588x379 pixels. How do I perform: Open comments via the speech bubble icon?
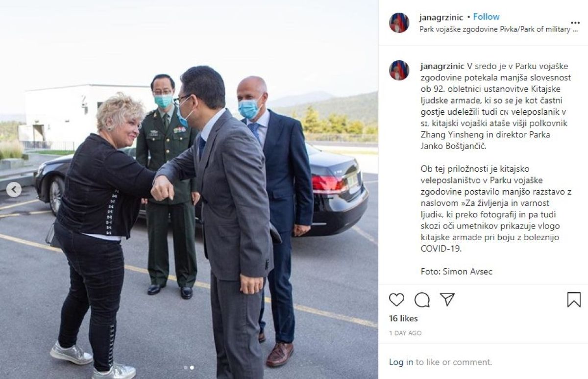click(x=422, y=300)
